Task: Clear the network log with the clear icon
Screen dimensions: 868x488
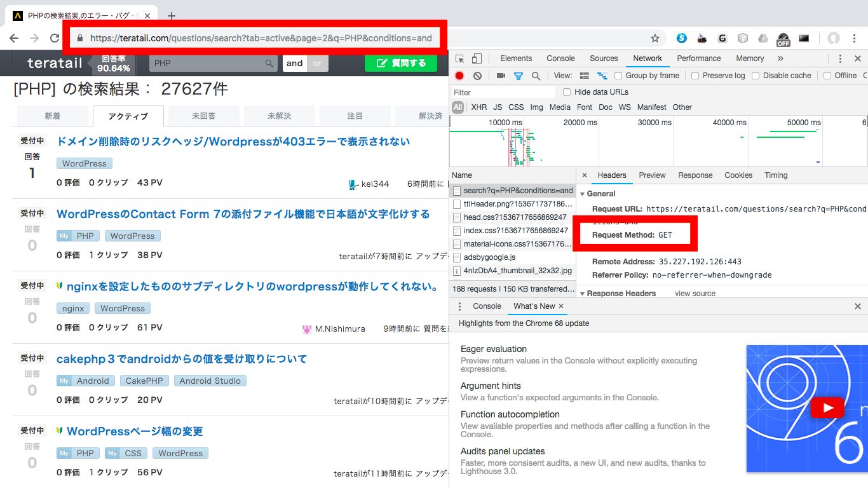Action: click(476, 76)
